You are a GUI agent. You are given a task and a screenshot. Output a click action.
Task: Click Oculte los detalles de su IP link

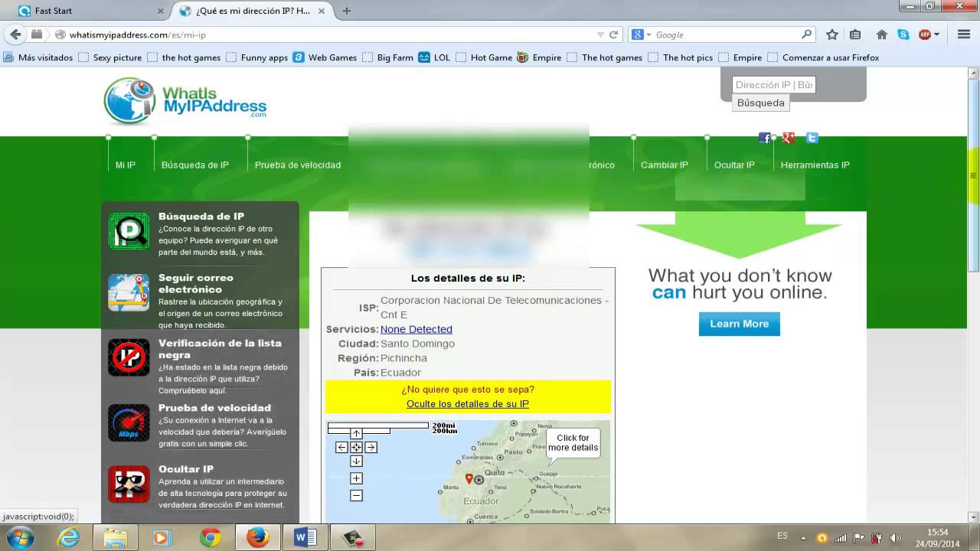(468, 403)
